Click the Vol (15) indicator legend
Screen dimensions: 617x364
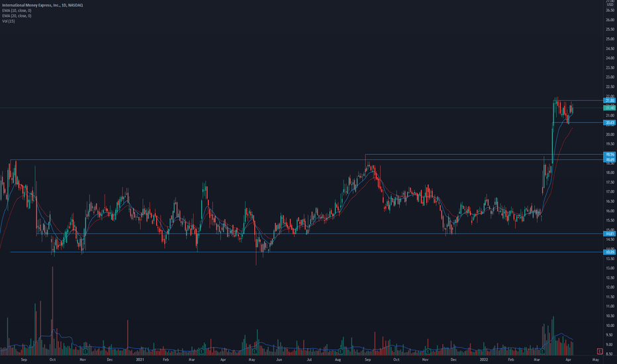click(x=8, y=21)
